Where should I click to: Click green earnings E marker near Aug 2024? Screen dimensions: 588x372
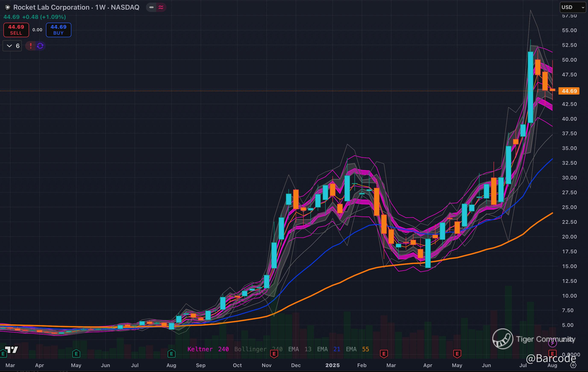171,353
